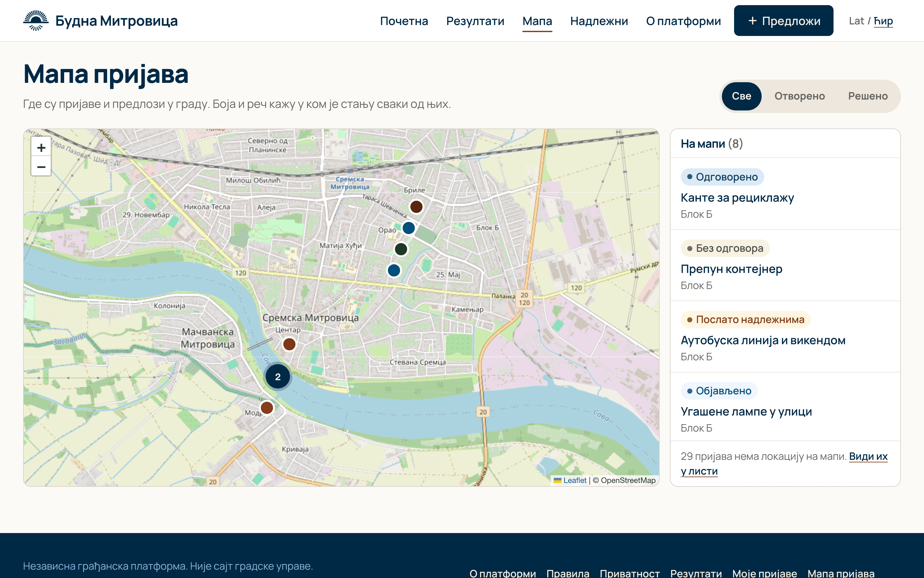Screen dimensions: 924x578
Task: Click the Будна Митровица sun logo
Action: click(x=36, y=21)
